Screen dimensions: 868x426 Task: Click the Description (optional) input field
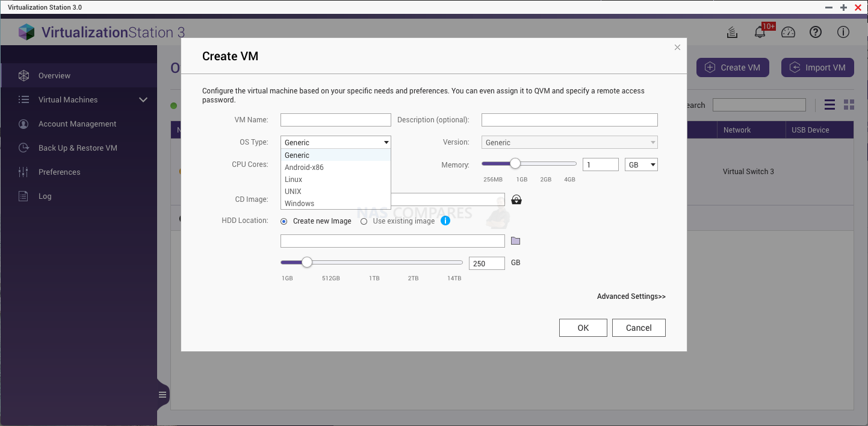coord(569,120)
